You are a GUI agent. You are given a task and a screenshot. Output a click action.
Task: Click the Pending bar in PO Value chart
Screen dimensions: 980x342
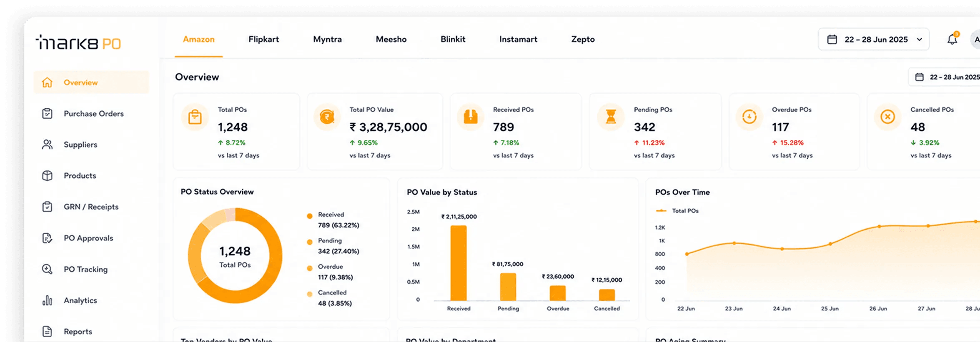coord(508,287)
